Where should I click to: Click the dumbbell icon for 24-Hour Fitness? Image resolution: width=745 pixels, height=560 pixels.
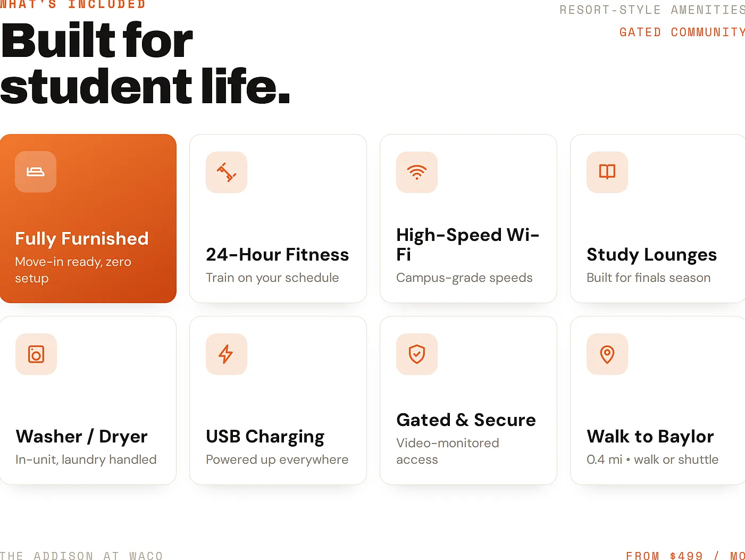tap(227, 172)
